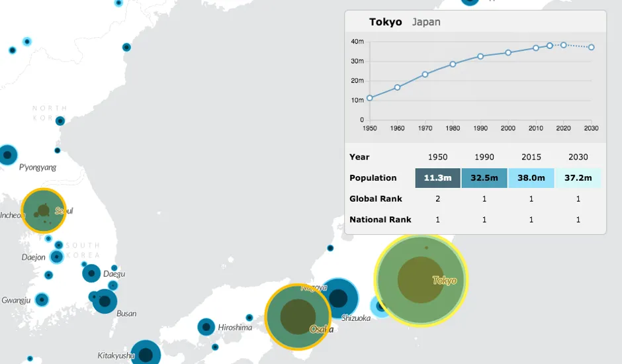Click the 2030 year column header
622x364 pixels.
(578, 157)
